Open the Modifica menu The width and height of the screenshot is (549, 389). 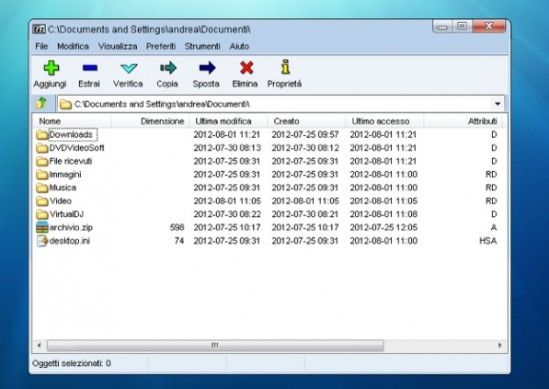click(x=73, y=46)
